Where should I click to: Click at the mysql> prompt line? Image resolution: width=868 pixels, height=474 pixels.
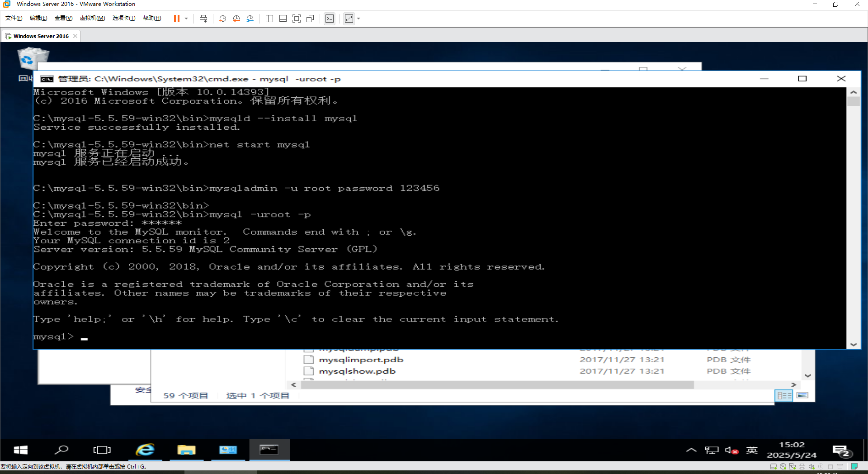[x=61, y=337]
